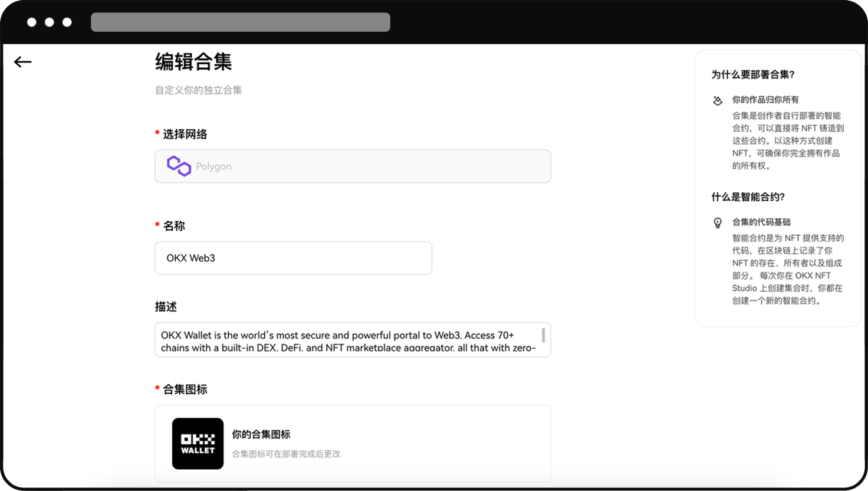Click the 自定义你的独立合集 subtitle
Image resolution: width=868 pixels, height=491 pixels.
click(x=199, y=90)
